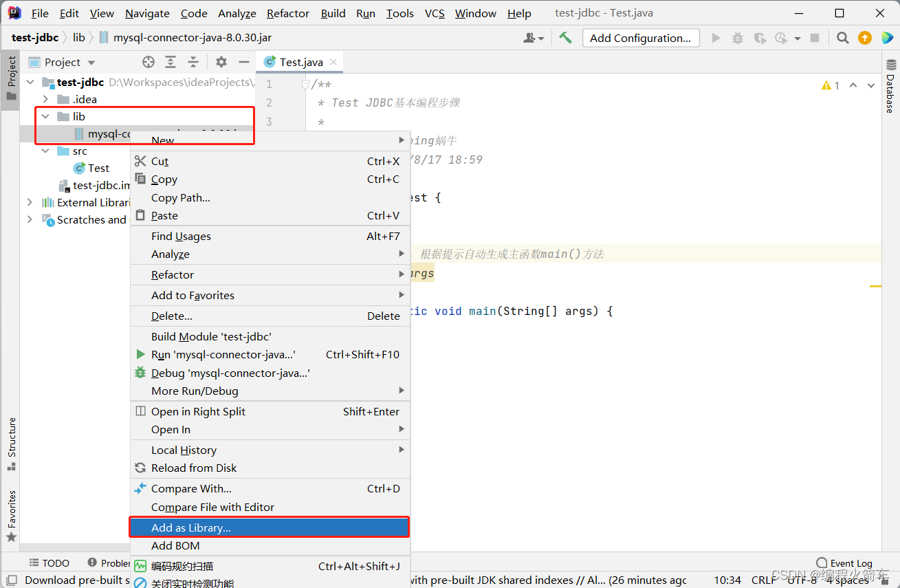Screen dimensions: 900x588
Task: Debug 'mysql-connector-java...' from context menu
Action: 270,373
